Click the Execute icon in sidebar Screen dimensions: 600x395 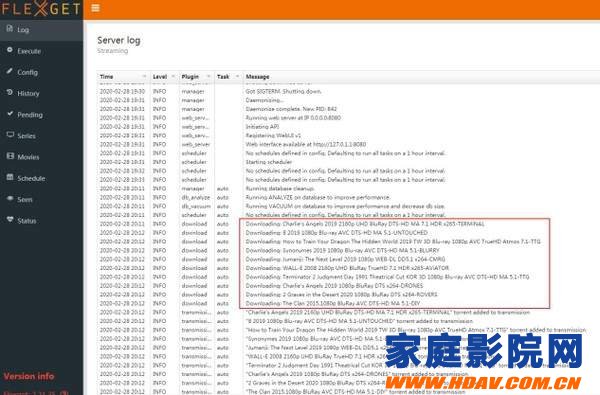(10, 50)
